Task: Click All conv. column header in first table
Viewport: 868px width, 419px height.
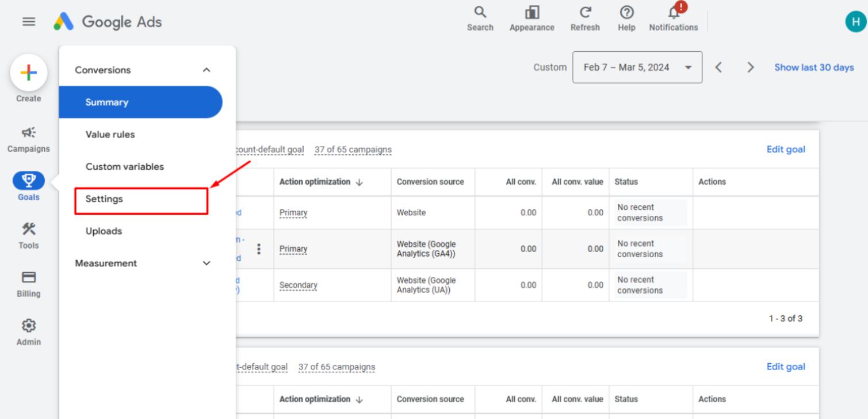Action: click(521, 182)
